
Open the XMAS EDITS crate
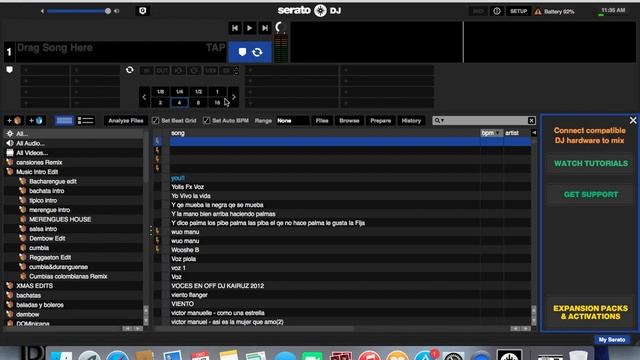coord(34,286)
